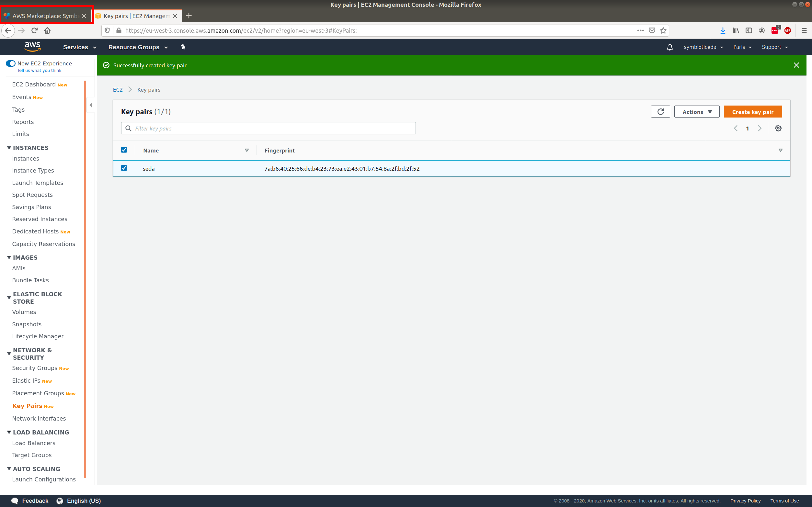Open the Actions dropdown

coord(697,112)
